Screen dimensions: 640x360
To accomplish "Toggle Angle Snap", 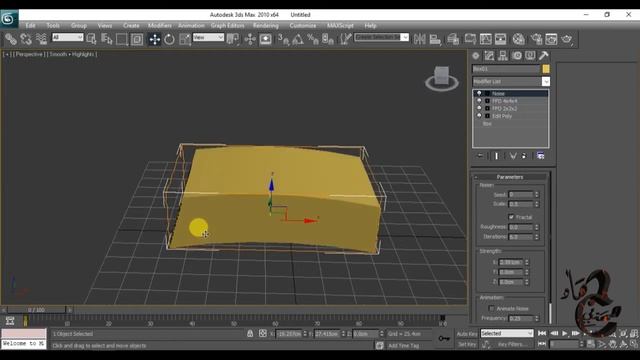I will point(298,39).
